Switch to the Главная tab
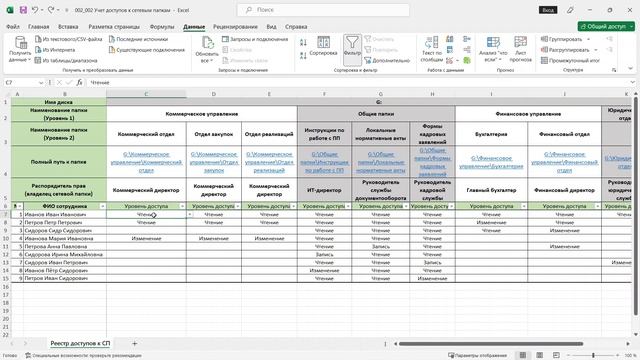 coord(38,27)
